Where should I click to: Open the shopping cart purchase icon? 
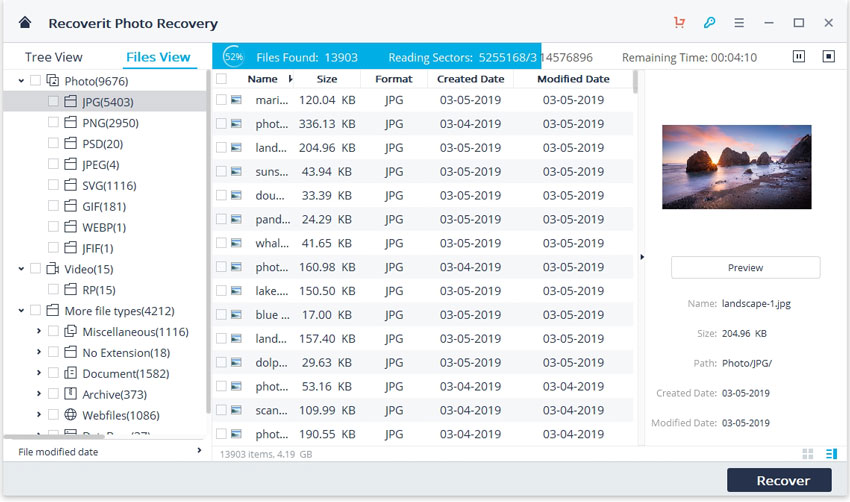coord(680,23)
